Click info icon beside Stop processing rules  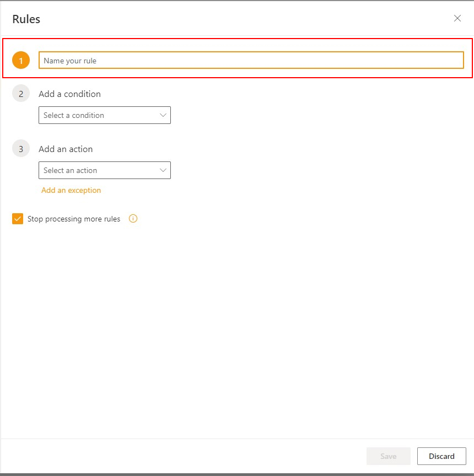(133, 219)
